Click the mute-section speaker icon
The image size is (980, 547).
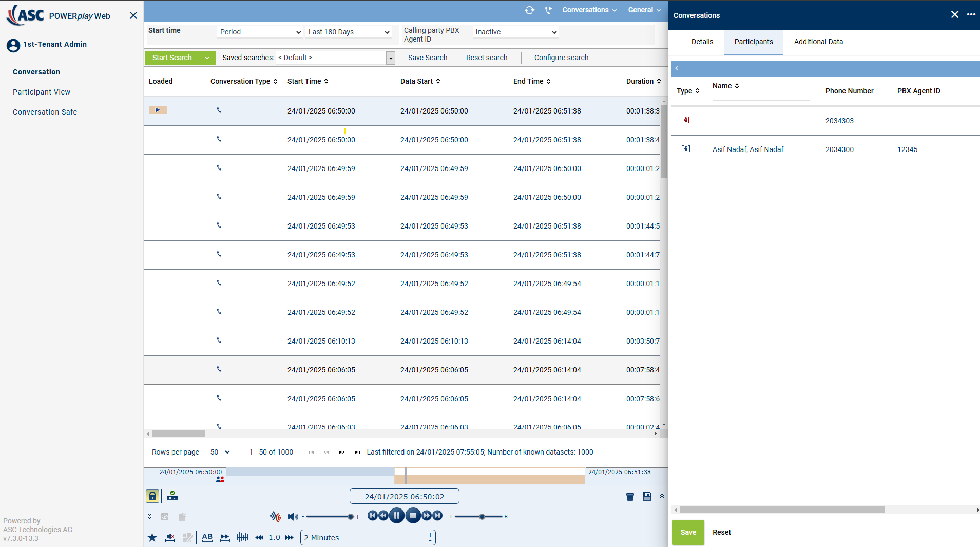170,537
